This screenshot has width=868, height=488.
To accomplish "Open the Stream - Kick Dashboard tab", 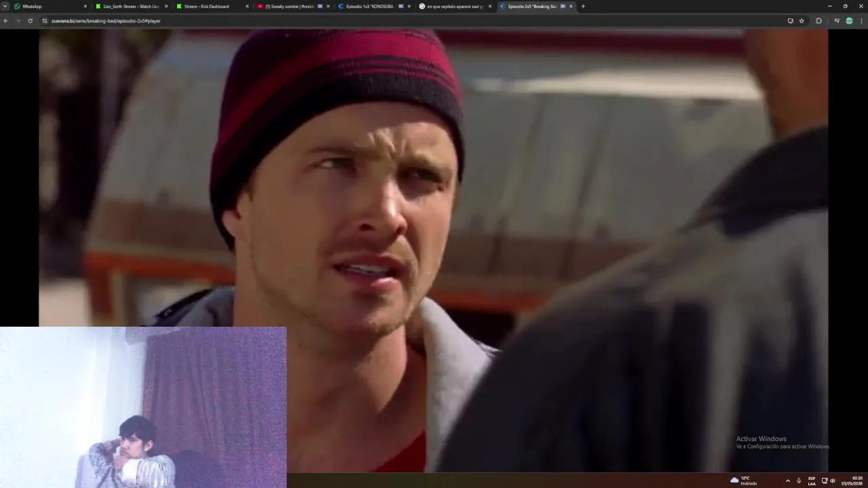I will coord(212,6).
